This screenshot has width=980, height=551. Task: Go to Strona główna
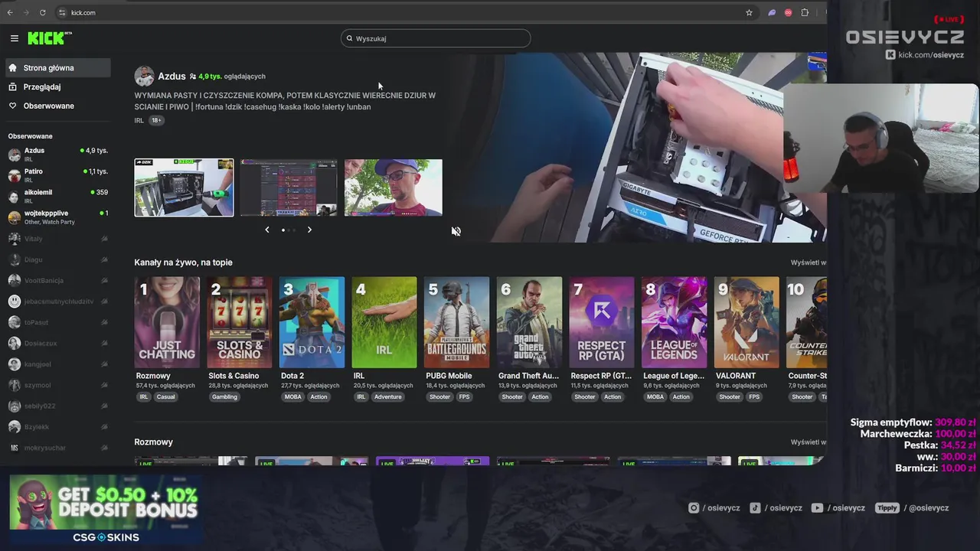pos(58,68)
